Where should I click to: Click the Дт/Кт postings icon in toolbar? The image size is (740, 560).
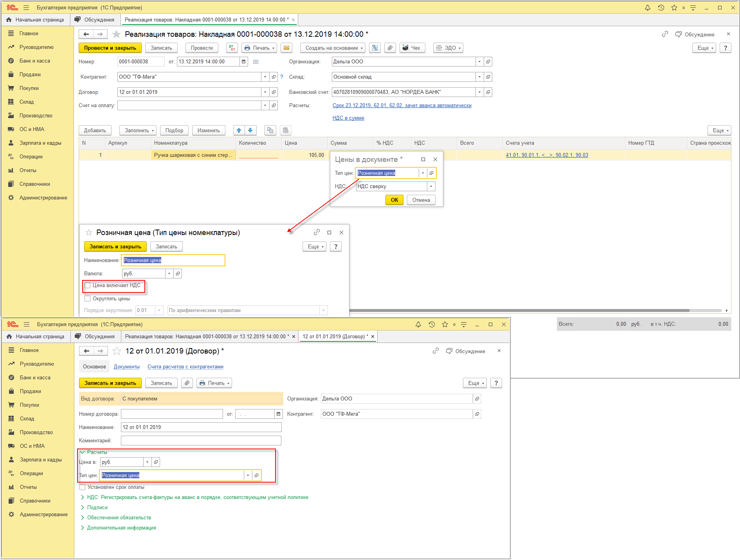(232, 48)
